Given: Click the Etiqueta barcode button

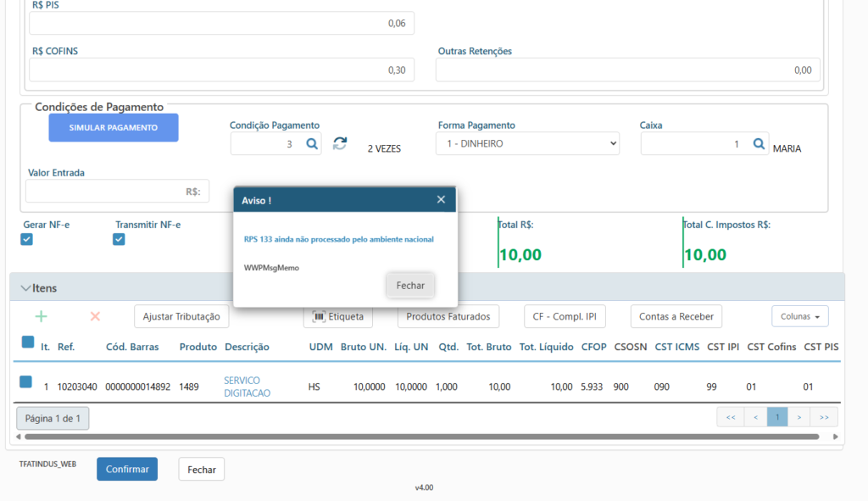Looking at the screenshot, I should (338, 316).
